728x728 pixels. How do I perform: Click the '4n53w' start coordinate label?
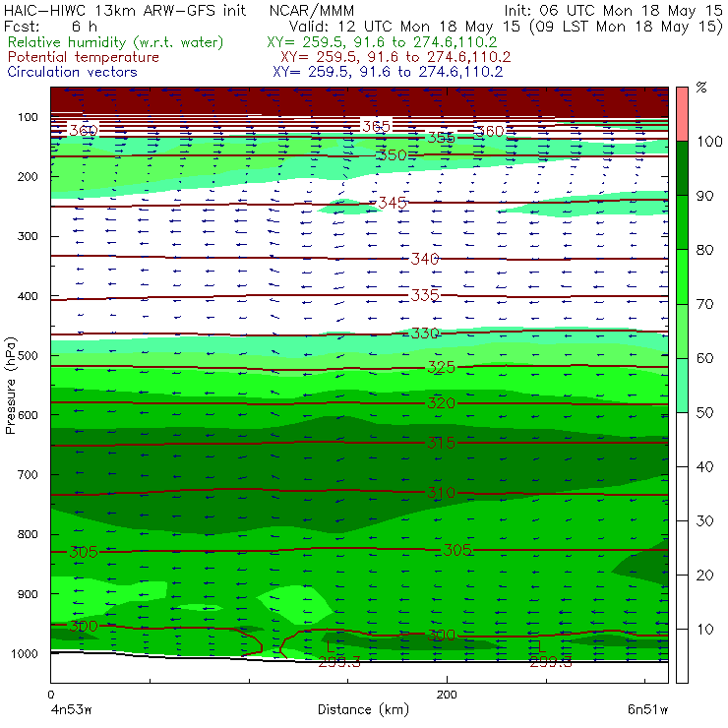71,710
